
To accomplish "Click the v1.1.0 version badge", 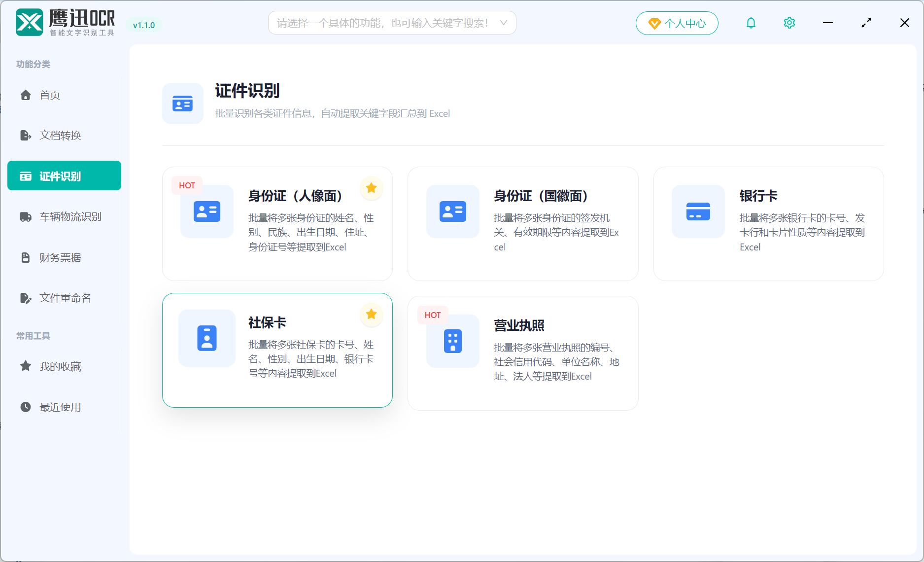I will pyautogui.click(x=144, y=25).
